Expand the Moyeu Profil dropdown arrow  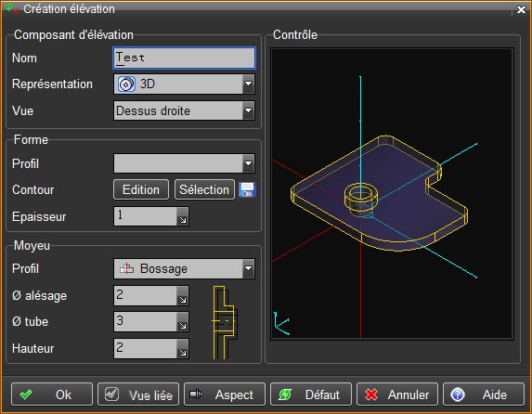(248, 268)
